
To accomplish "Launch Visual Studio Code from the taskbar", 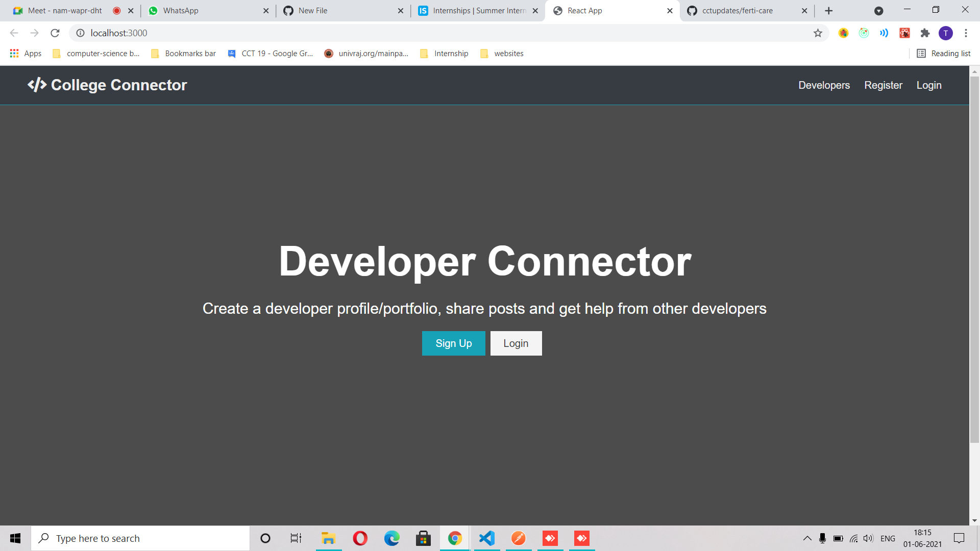I will coord(486,538).
